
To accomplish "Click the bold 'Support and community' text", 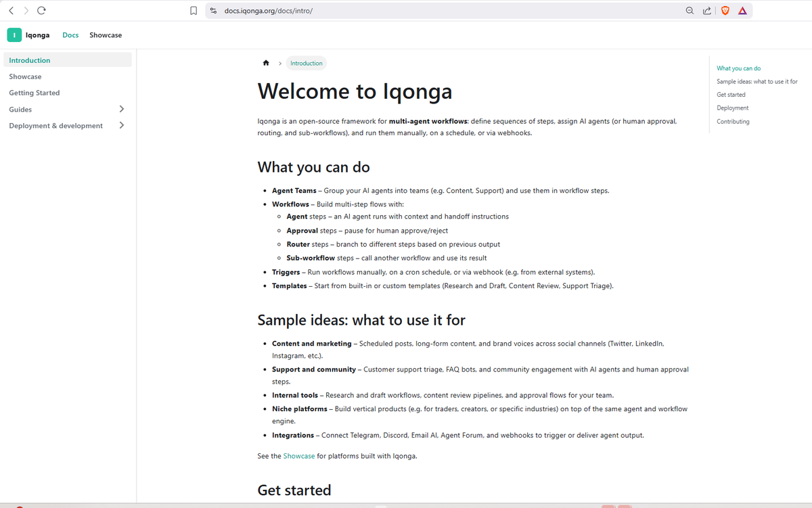I will [314, 369].
